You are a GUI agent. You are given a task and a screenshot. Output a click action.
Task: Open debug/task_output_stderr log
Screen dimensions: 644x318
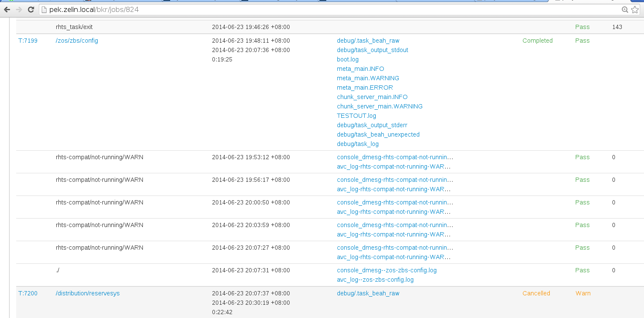[372, 125]
